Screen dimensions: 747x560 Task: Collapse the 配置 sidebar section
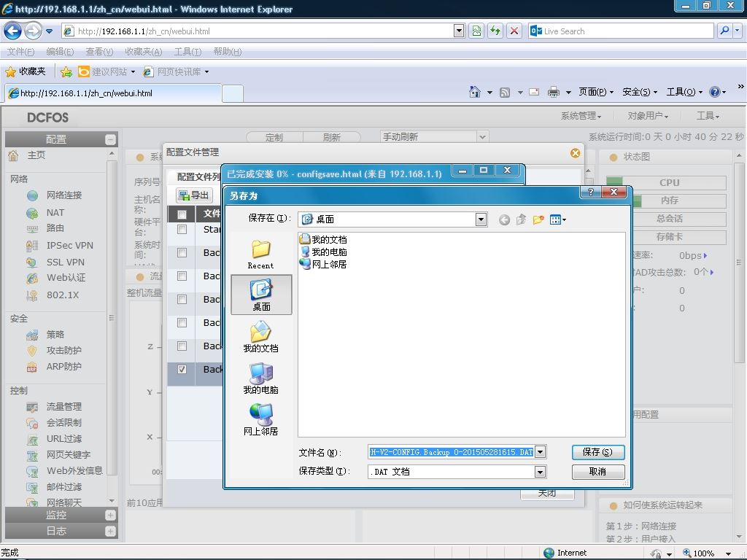coord(110,139)
